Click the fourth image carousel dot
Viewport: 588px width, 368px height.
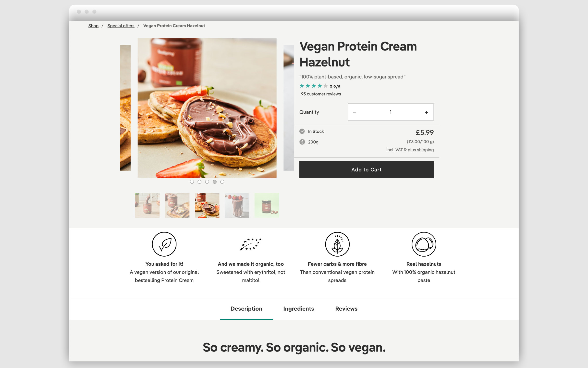pos(214,182)
